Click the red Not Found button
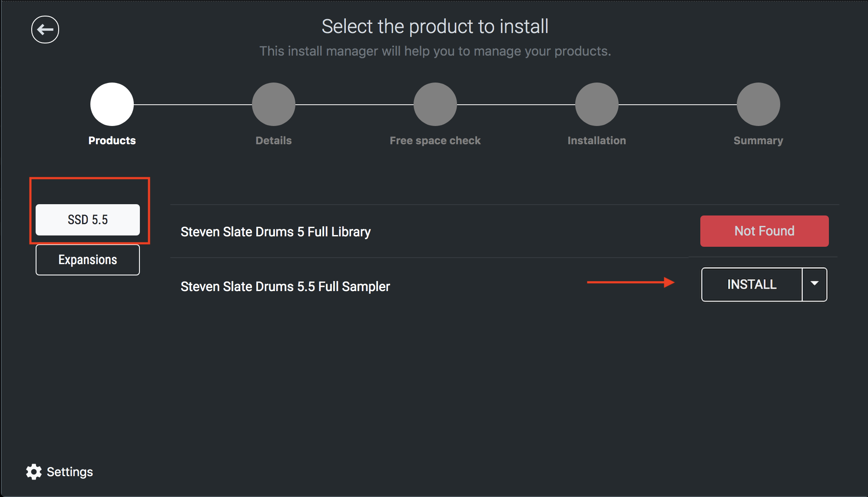868x497 pixels. 764,231
